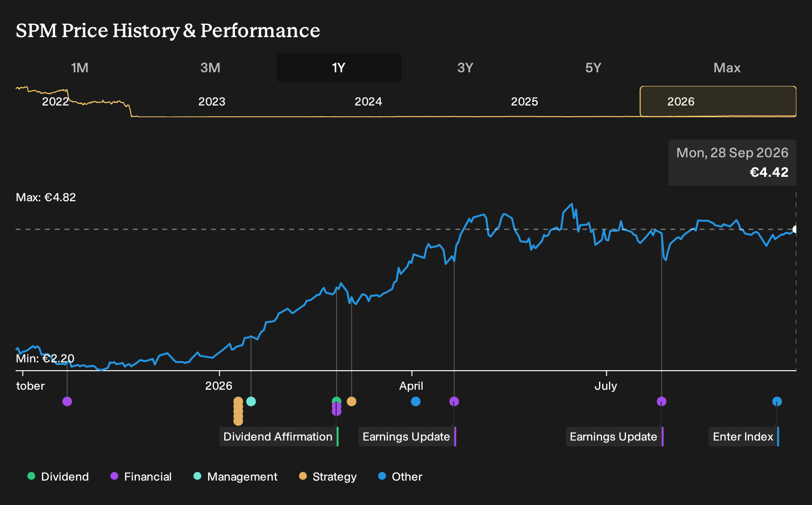Select the 3M time range tab
812x505 pixels.
[x=210, y=67]
